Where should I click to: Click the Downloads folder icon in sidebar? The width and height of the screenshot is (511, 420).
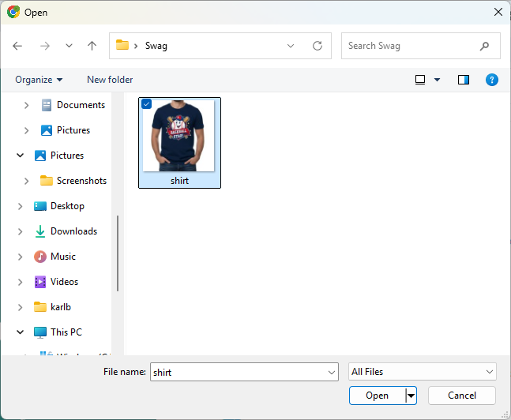pyautogui.click(x=40, y=231)
